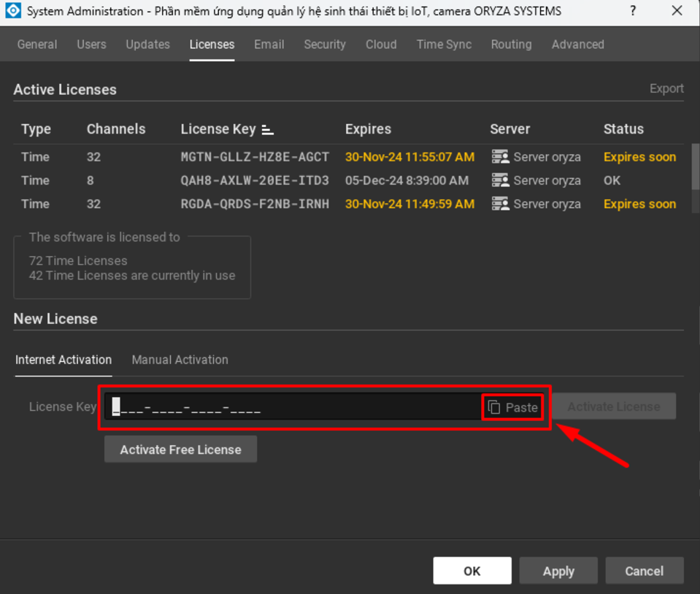Click the sort indicator beside License Key
Screen dimensions: 700x594
point(267,130)
